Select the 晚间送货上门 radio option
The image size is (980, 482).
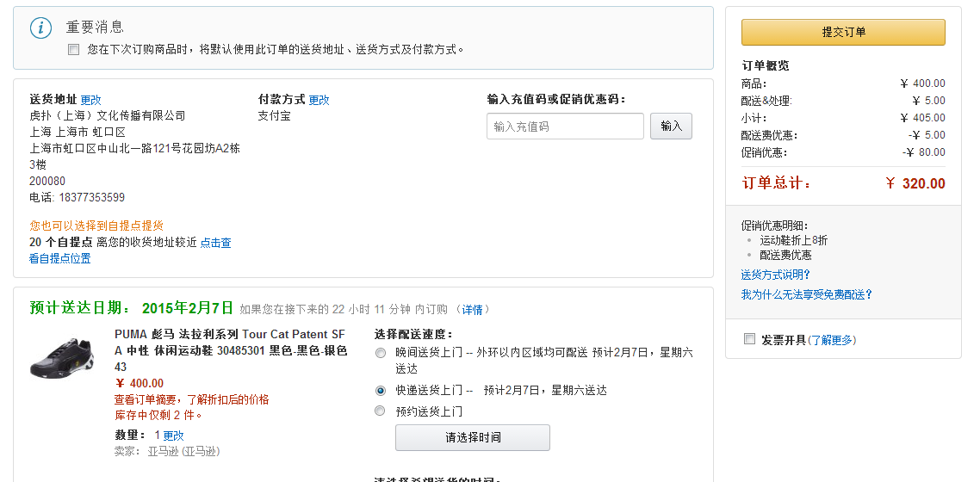tap(380, 354)
